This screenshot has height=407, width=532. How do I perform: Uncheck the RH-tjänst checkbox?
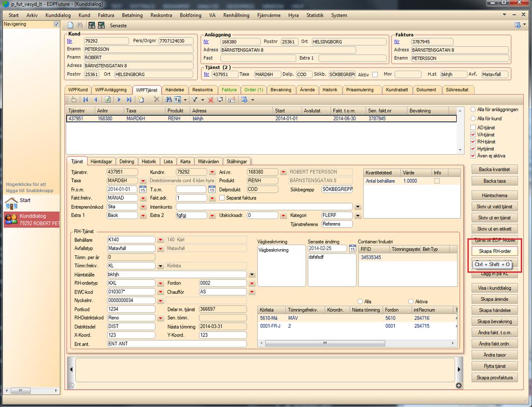473,142
